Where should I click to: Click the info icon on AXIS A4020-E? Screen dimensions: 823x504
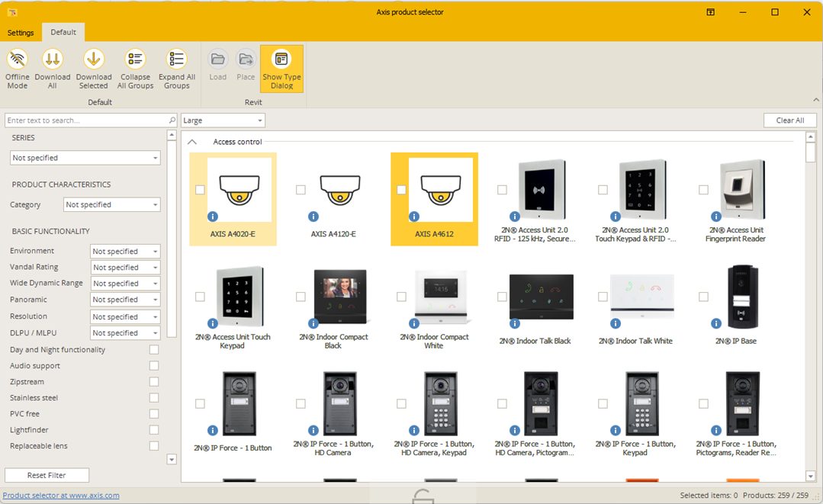pos(213,217)
